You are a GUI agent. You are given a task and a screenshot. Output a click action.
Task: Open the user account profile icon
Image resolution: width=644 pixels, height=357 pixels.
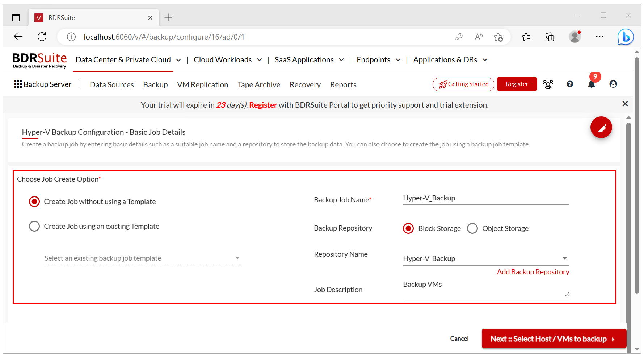[613, 84]
